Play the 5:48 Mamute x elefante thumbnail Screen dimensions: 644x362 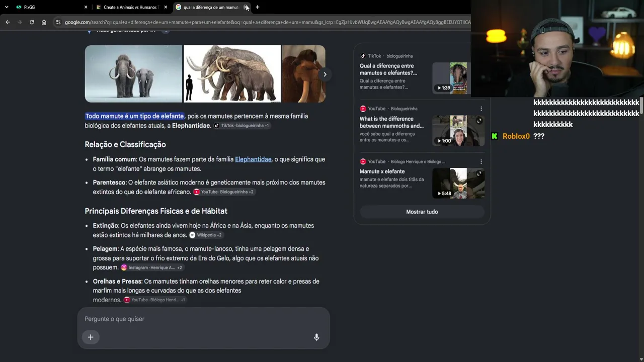click(458, 184)
